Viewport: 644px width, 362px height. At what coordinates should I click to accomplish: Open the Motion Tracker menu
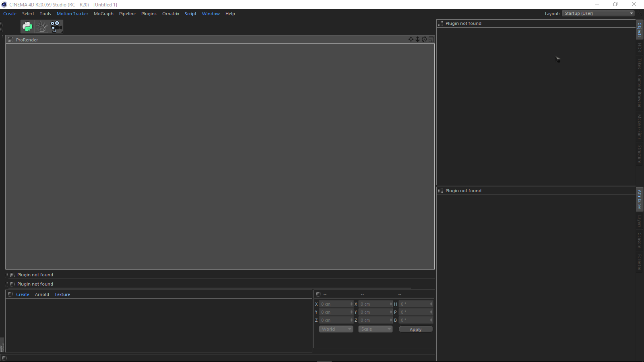tap(72, 14)
